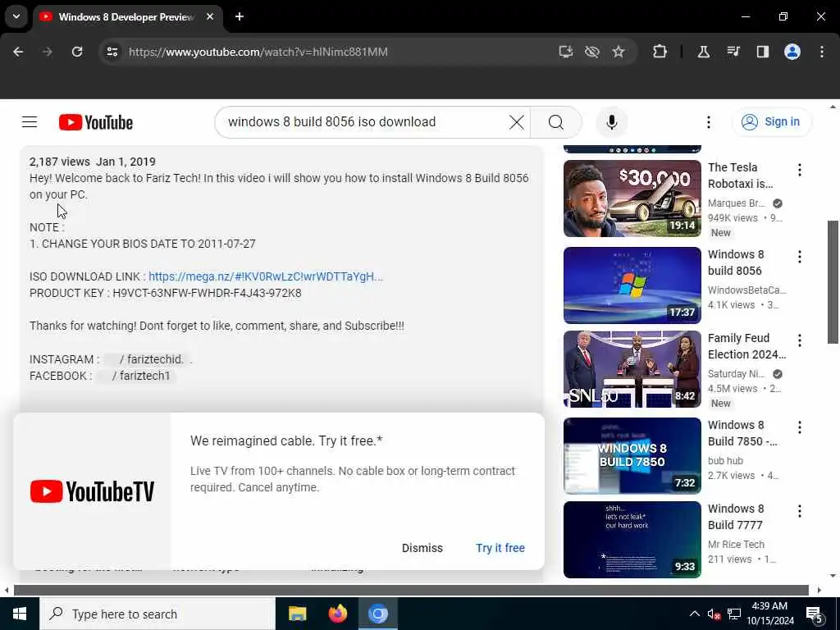Open the Chrome profile avatar

pos(792,52)
